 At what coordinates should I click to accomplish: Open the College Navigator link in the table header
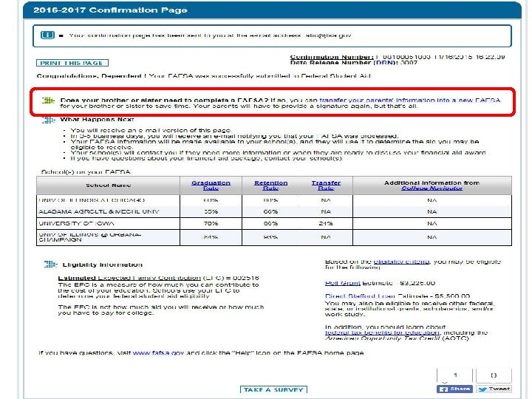coord(432,188)
